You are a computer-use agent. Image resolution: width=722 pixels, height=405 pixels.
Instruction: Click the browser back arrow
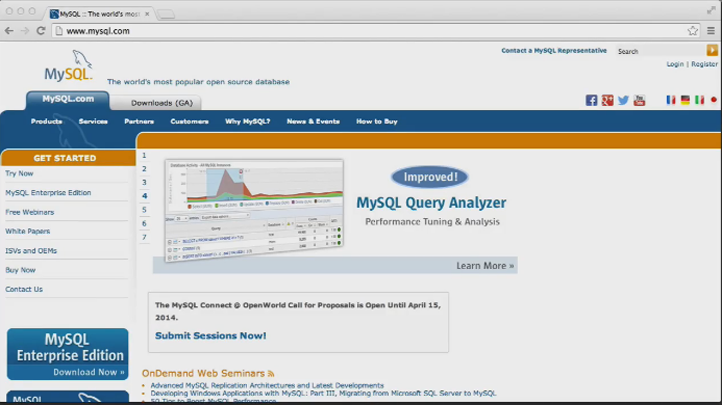(x=9, y=31)
